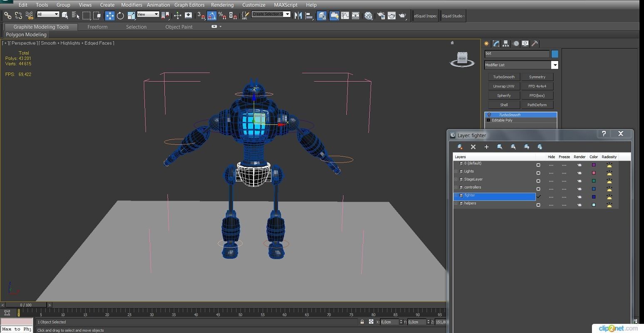Activate the Select and Move tool
644x333 pixels.
click(109, 15)
